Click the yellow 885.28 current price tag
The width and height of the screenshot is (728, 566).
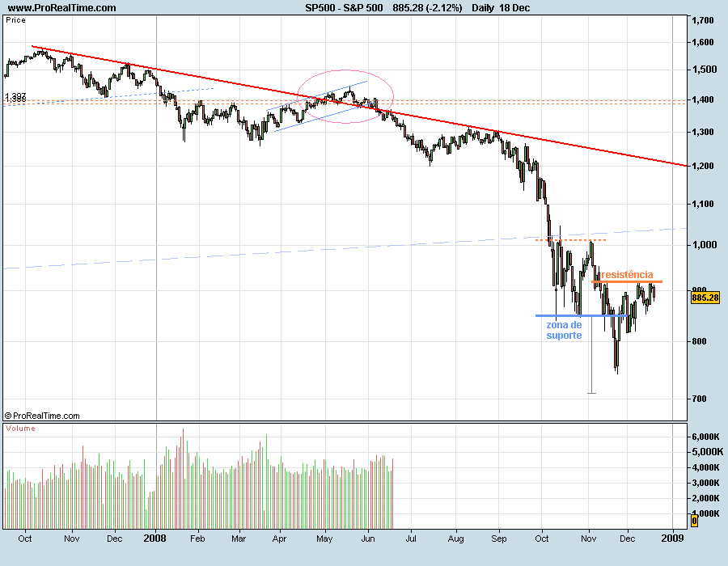point(705,298)
